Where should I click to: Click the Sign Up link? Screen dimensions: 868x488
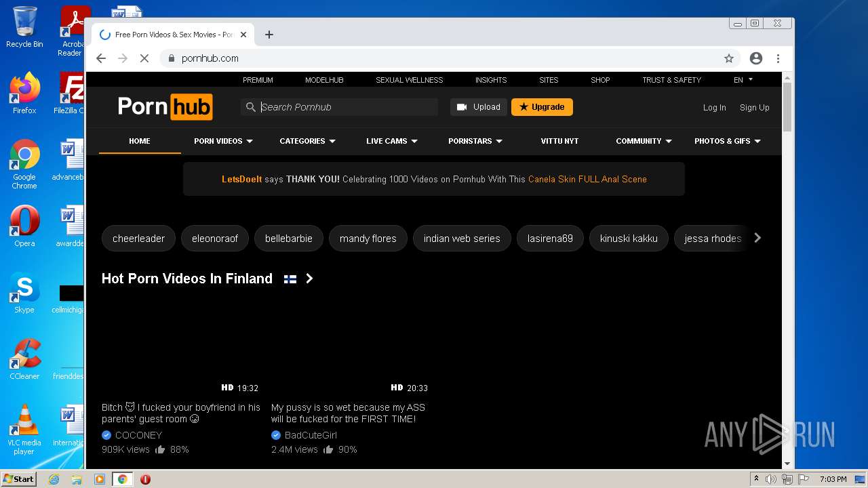754,108
